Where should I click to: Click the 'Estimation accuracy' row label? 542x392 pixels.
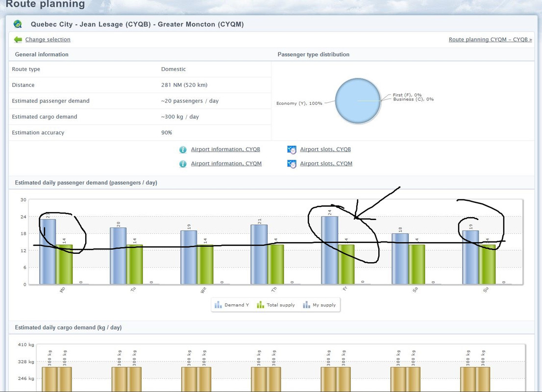click(38, 133)
